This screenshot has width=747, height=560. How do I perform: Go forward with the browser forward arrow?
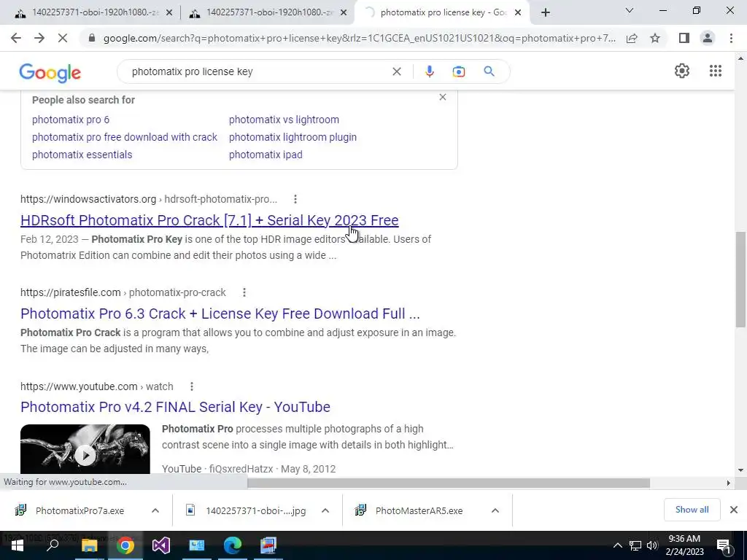click(39, 38)
